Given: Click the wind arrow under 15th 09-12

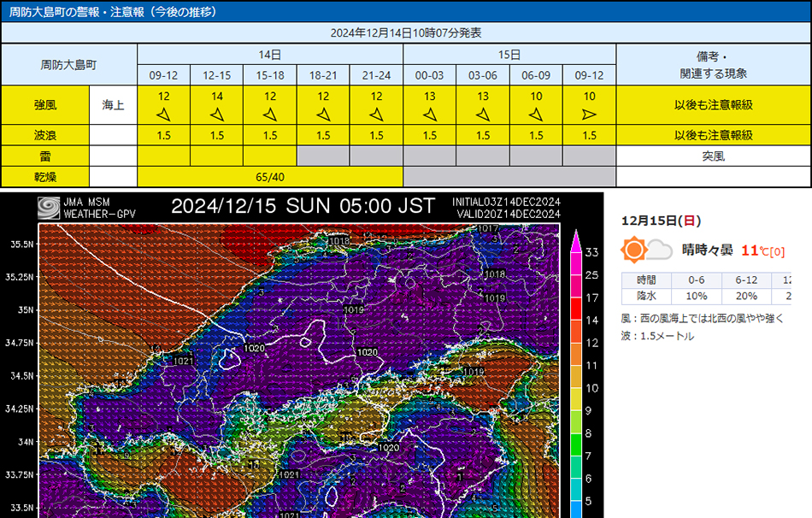Looking at the screenshot, I should (x=589, y=114).
